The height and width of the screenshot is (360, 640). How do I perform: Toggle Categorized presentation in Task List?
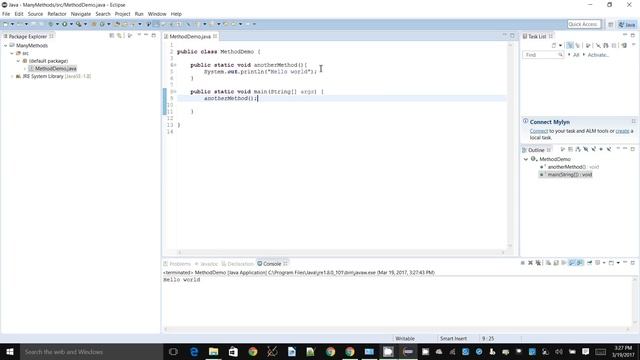click(x=570, y=45)
